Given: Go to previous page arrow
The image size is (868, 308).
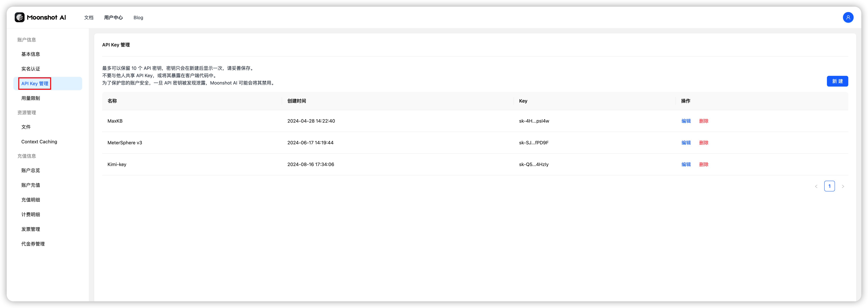Looking at the screenshot, I should click(x=816, y=186).
